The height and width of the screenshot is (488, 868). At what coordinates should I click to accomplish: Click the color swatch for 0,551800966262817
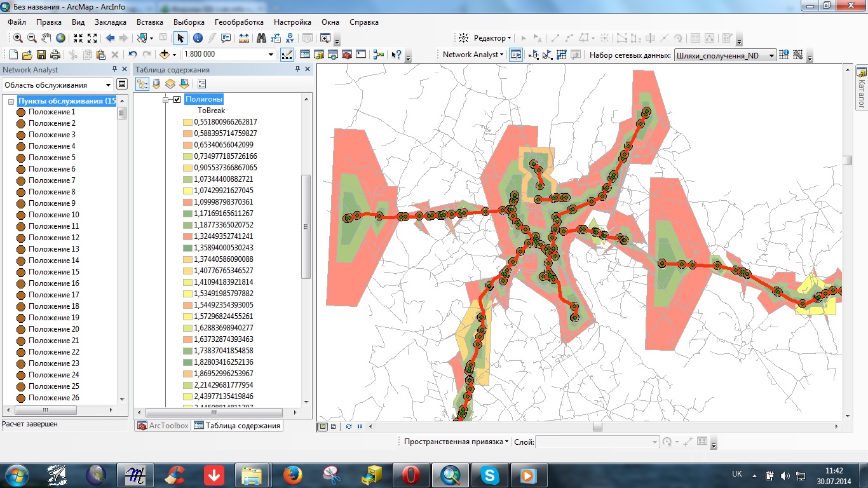click(187, 122)
